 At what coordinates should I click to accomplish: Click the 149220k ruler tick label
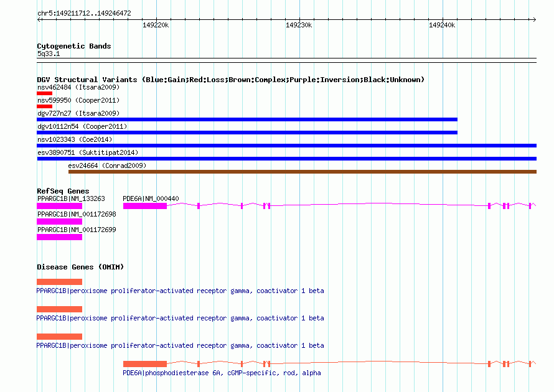click(x=156, y=25)
